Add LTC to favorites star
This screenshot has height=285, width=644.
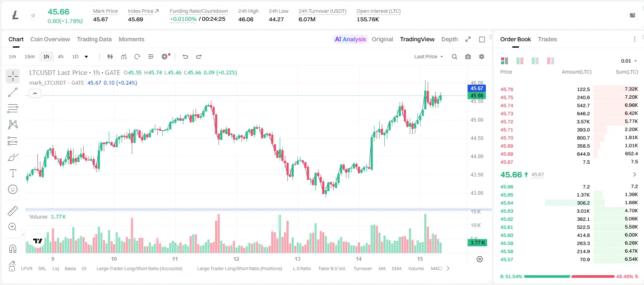[33, 16]
